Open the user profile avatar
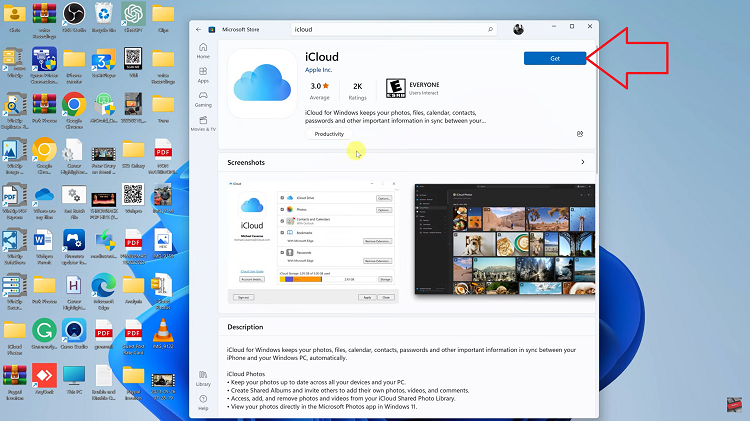Screen dimensions: 750x421 click(518, 29)
